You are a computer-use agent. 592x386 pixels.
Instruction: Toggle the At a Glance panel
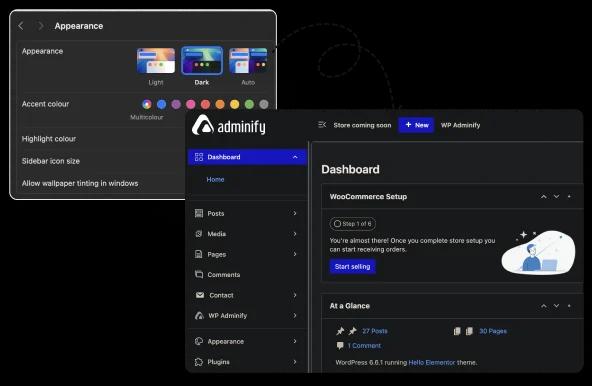tap(569, 306)
